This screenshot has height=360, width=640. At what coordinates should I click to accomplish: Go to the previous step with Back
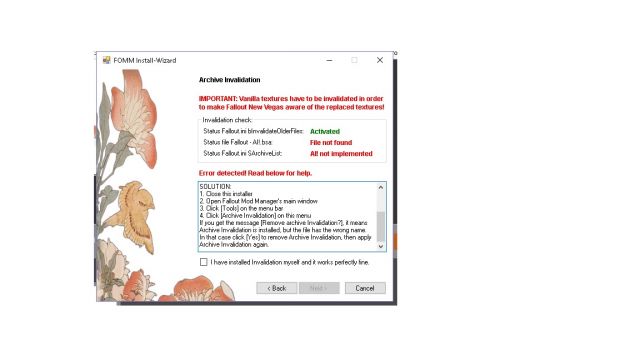click(276, 288)
